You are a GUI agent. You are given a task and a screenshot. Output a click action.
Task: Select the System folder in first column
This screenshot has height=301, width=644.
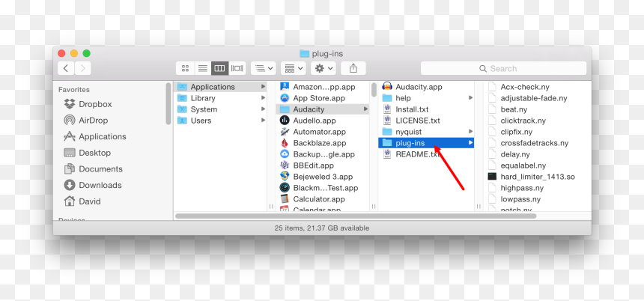tap(220, 109)
